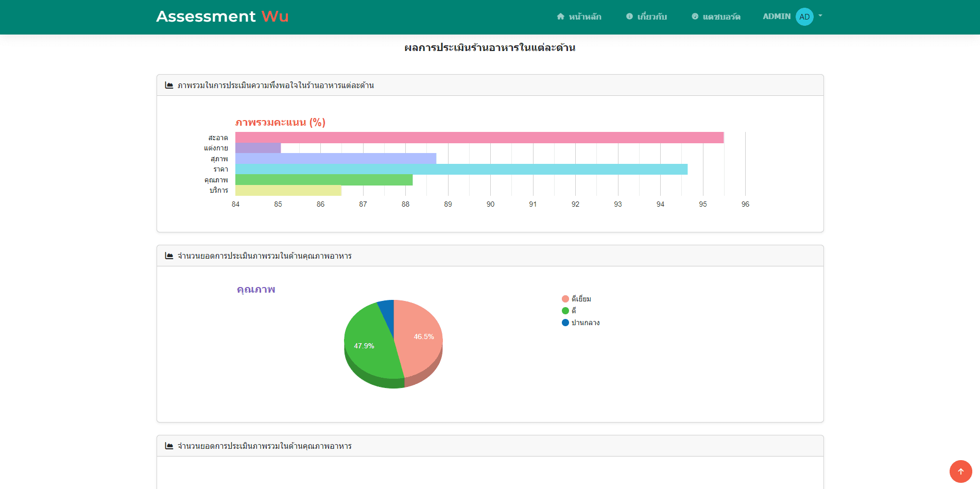Expand the caret next to the AD avatar
Screen dimensions: 980x489
(x=820, y=16)
